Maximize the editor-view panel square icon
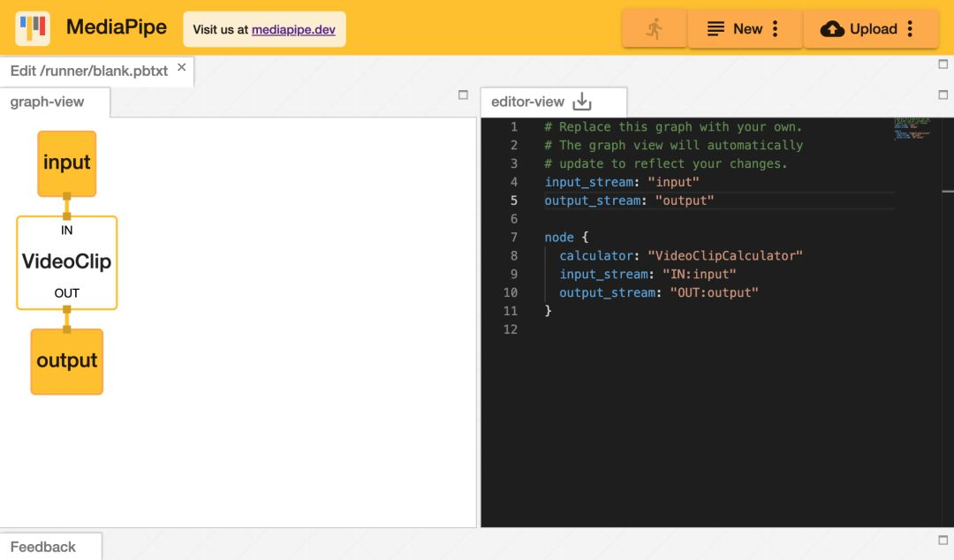This screenshot has height=560, width=954. pyautogui.click(x=943, y=95)
